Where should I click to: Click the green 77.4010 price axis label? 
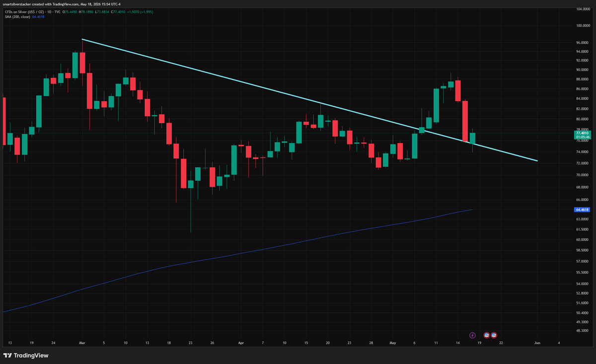click(582, 133)
